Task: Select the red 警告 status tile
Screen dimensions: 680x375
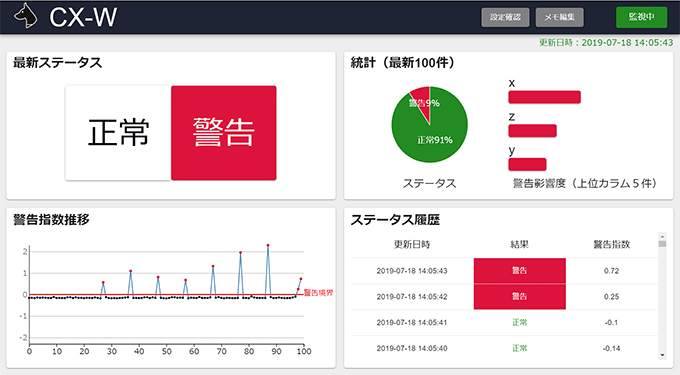Action: pos(224,133)
